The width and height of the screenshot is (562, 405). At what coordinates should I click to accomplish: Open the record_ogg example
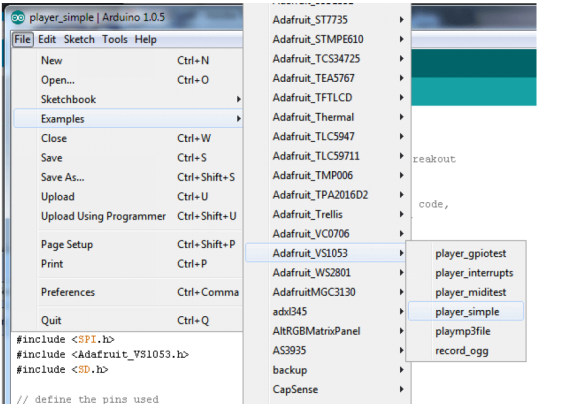[x=466, y=351]
